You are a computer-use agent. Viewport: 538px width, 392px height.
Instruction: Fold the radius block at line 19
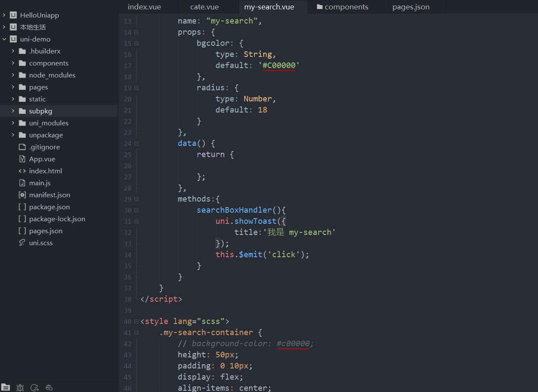136,88
